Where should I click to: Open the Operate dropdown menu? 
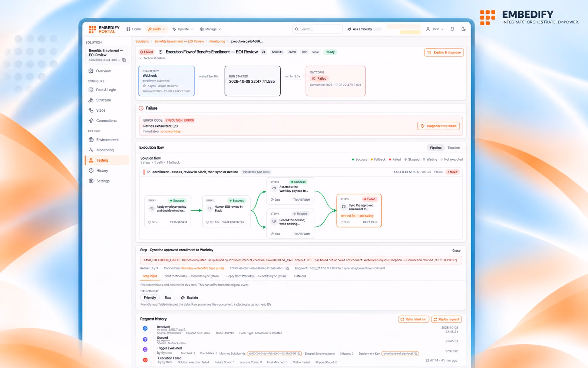pos(183,29)
